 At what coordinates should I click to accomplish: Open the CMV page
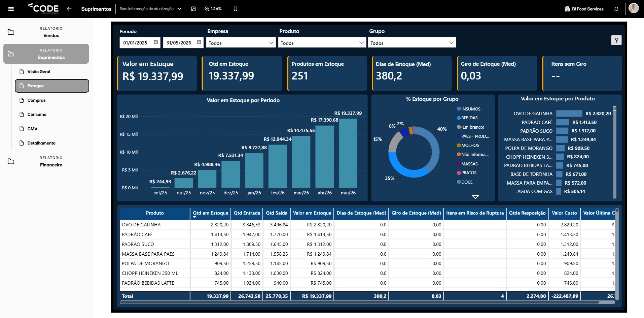[52, 129]
